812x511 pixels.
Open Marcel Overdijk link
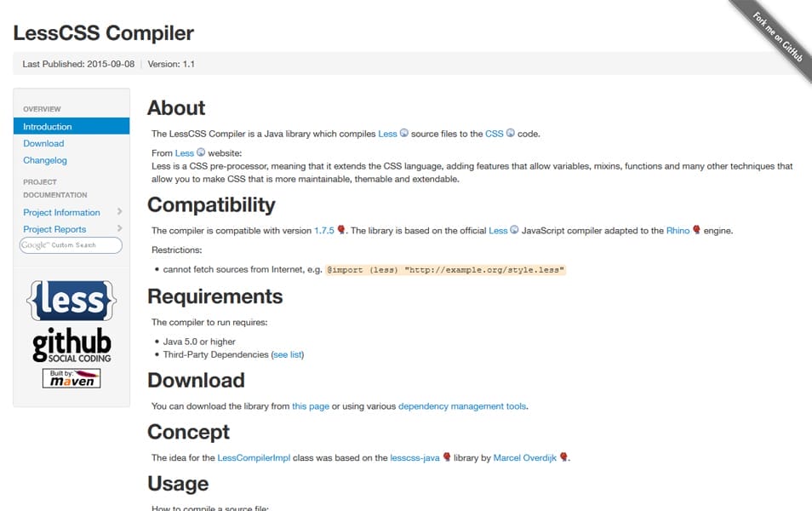(524, 457)
